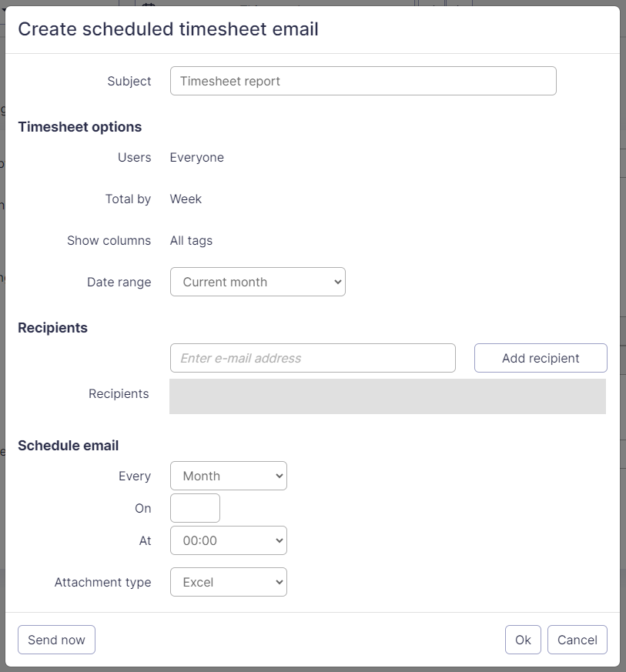Click the "Date range" label
Image resolution: width=626 pixels, height=672 pixels.
[119, 283]
